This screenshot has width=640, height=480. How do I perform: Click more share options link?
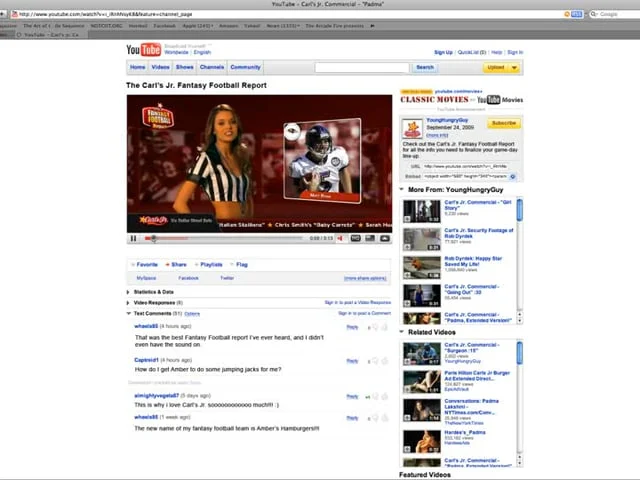point(365,278)
